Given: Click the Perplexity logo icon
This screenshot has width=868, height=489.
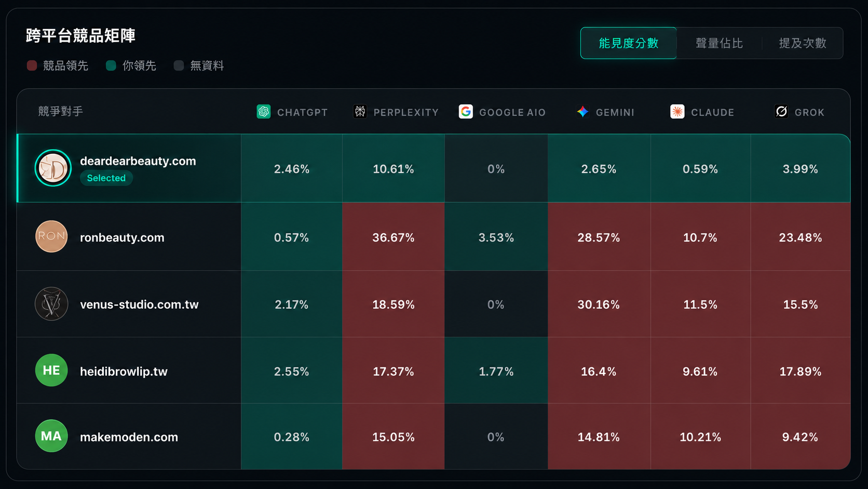Looking at the screenshot, I should 360,112.
